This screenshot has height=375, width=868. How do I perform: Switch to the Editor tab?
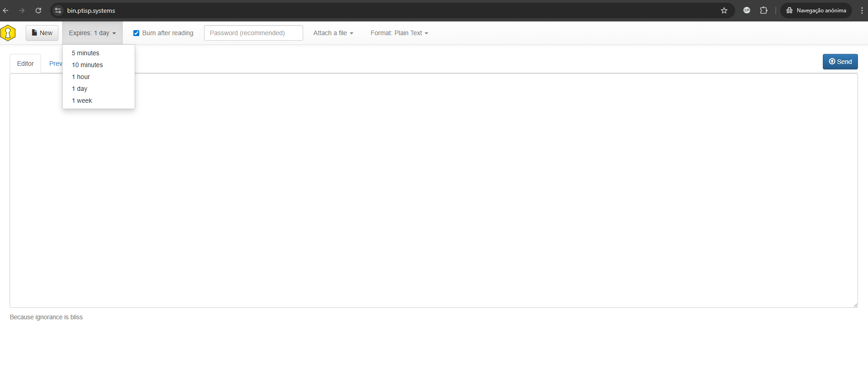click(x=26, y=63)
